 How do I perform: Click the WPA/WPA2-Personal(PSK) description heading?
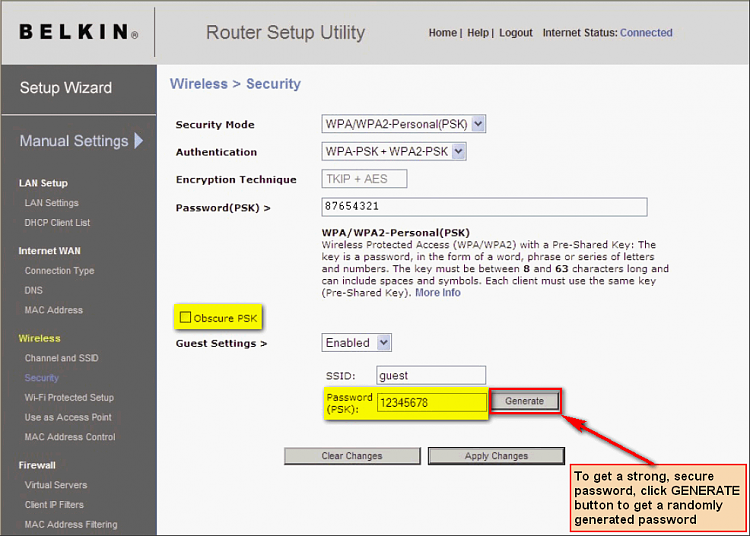click(x=396, y=233)
